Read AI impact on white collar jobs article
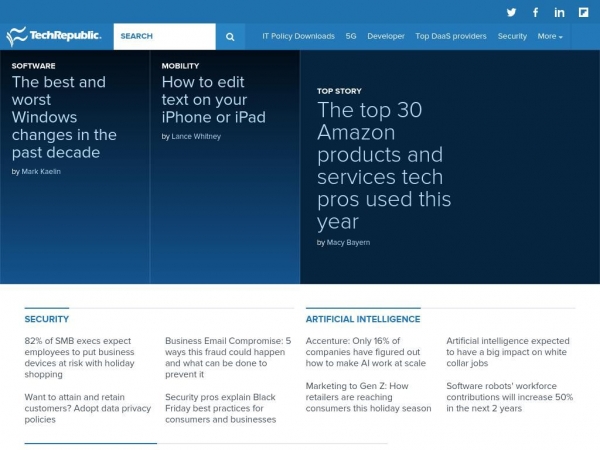Image resolution: width=600 pixels, height=450 pixels. click(x=508, y=352)
